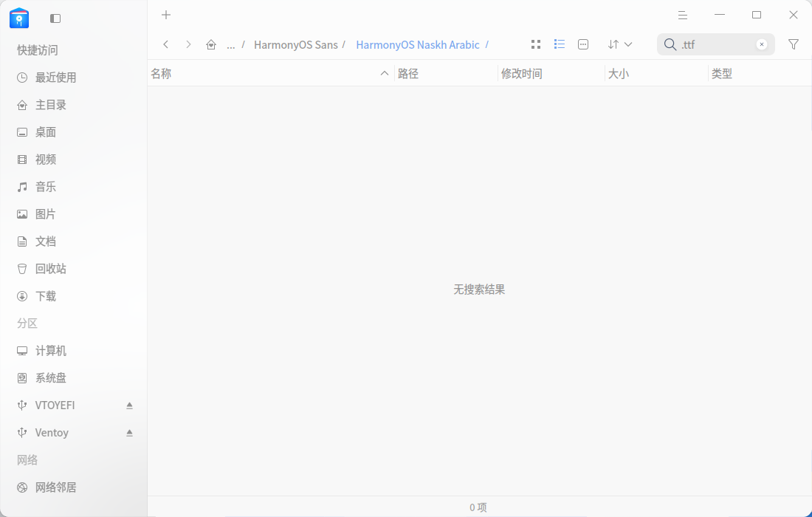Minimize the file manager window
The width and height of the screenshot is (812, 517).
click(x=720, y=15)
